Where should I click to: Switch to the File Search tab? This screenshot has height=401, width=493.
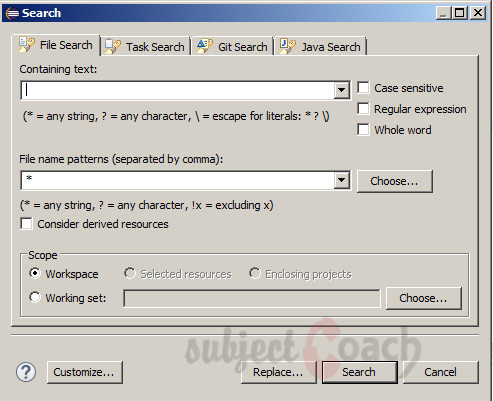(x=56, y=45)
